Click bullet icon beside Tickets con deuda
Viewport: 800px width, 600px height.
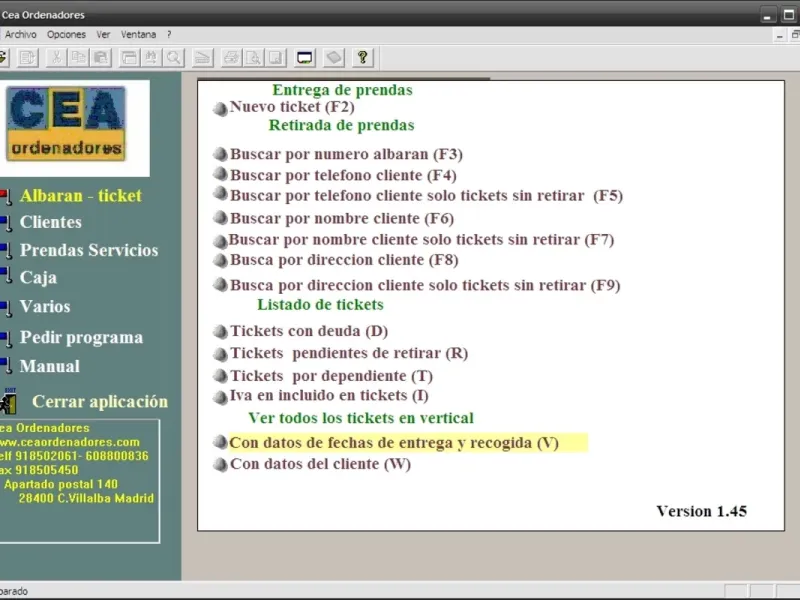pyautogui.click(x=220, y=332)
